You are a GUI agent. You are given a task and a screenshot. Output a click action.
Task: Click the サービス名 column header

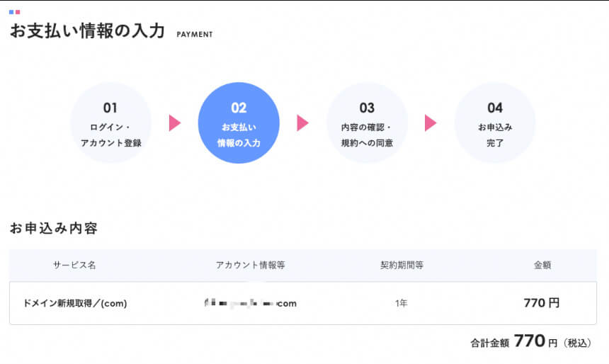74,265
